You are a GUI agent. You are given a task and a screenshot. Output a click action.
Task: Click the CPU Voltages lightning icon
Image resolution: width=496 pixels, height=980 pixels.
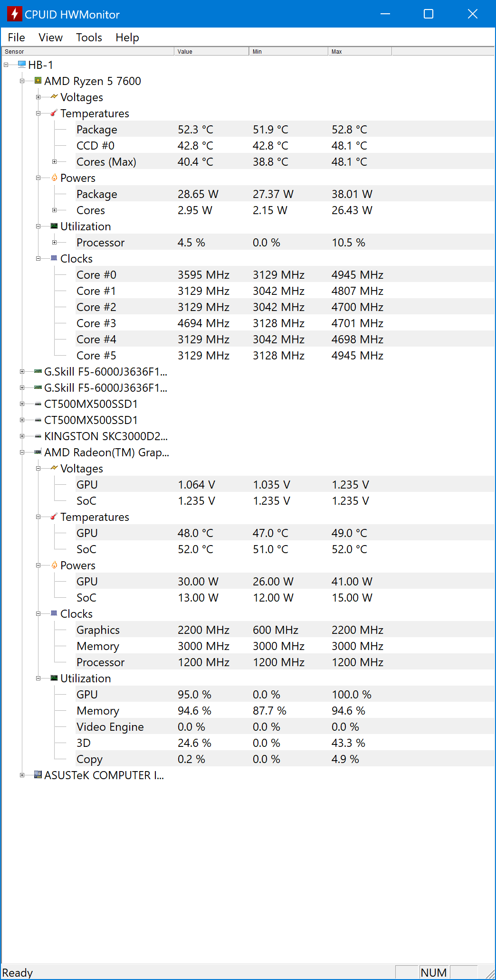[x=54, y=97]
